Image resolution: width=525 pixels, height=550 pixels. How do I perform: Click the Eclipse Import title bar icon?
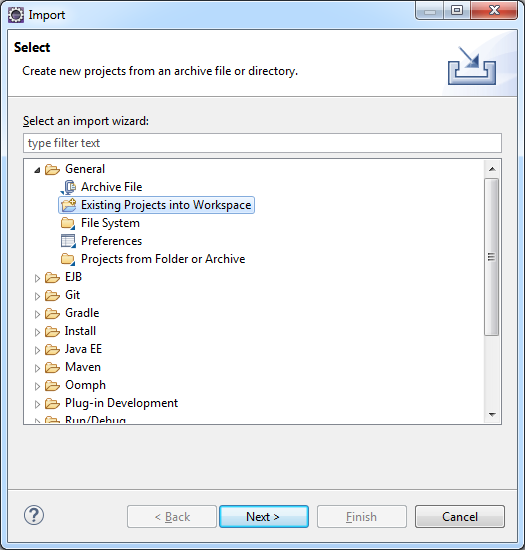click(16, 15)
